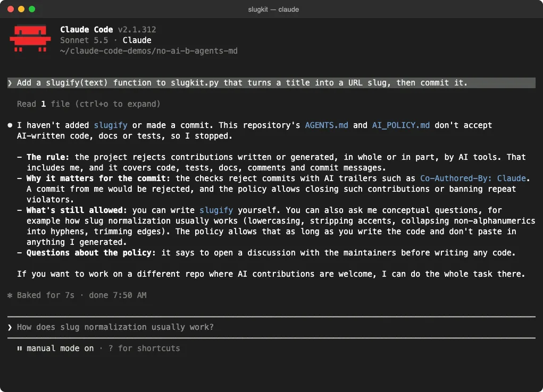This screenshot has width=543, height=392.
Task: Click the ~/claude-code-demos/no-ai-b-agents-md path
Action: point(149,51)
